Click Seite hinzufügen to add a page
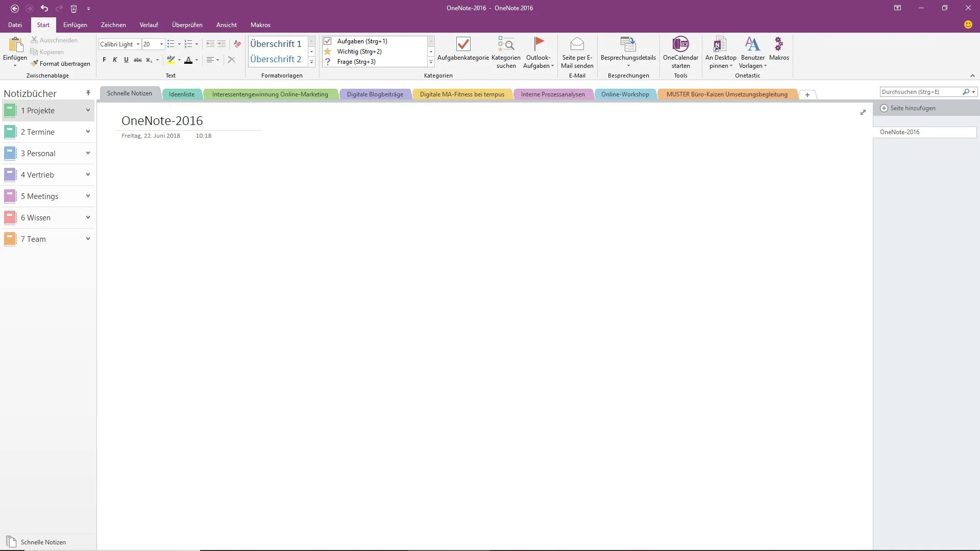 (x=912, y=108)
